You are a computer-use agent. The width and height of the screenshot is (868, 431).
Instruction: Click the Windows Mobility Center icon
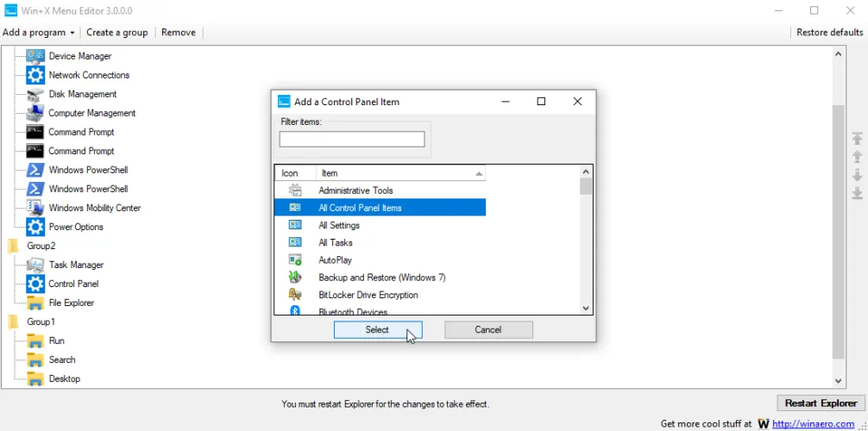tap(35, 208)
